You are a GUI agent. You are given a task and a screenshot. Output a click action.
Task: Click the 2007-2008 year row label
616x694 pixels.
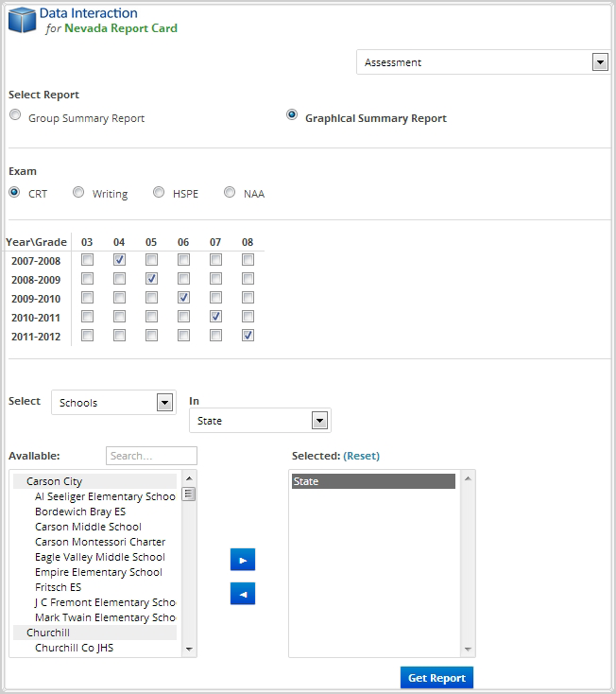coord(36,261)
